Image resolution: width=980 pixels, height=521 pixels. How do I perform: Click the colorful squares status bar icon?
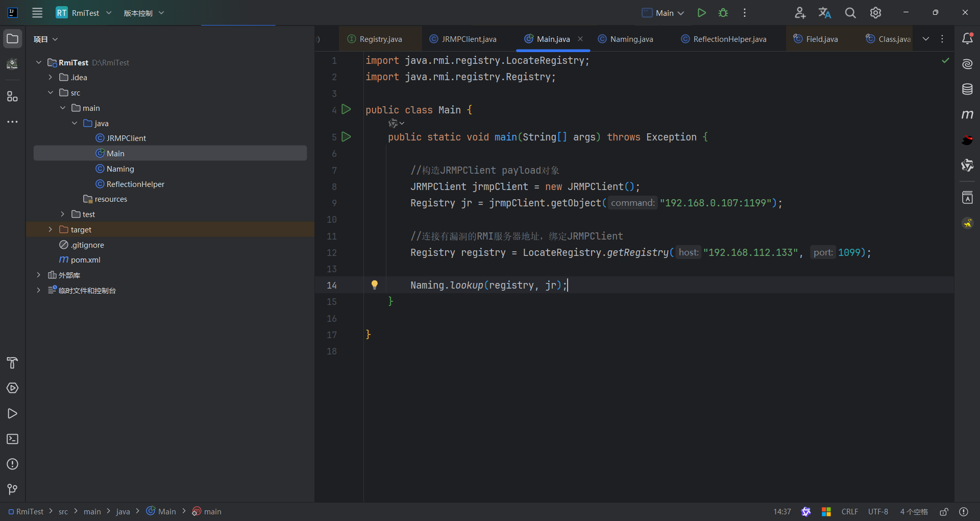[x=826, y=512]
